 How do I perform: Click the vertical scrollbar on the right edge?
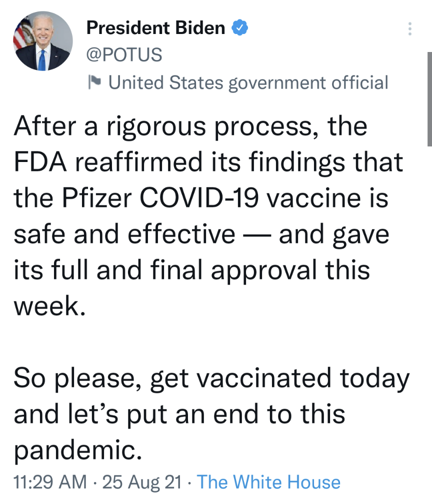pyautogui.click(x=429, y=100)
